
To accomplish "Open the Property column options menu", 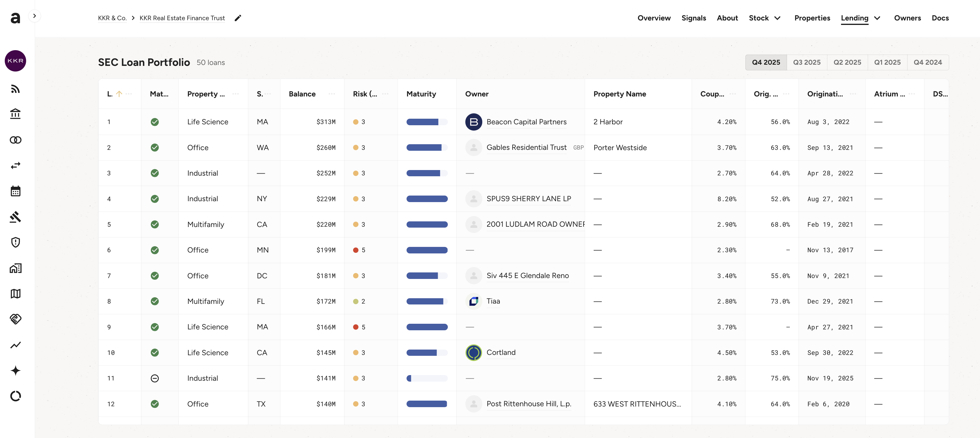I will 235,94.
